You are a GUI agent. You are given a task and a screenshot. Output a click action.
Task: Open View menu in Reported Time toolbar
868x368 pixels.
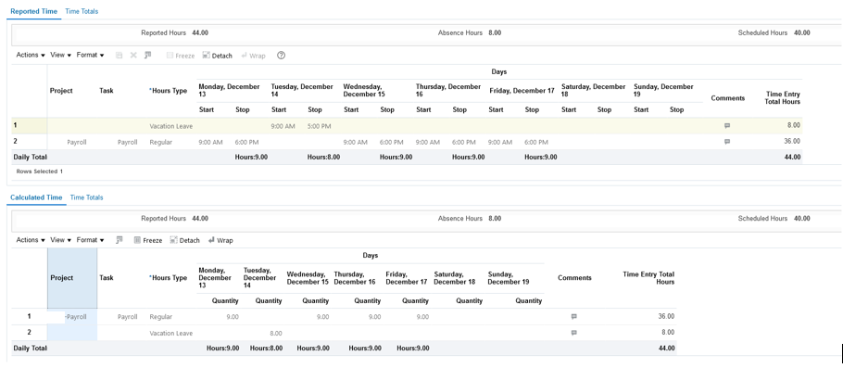tap(61, 55)
